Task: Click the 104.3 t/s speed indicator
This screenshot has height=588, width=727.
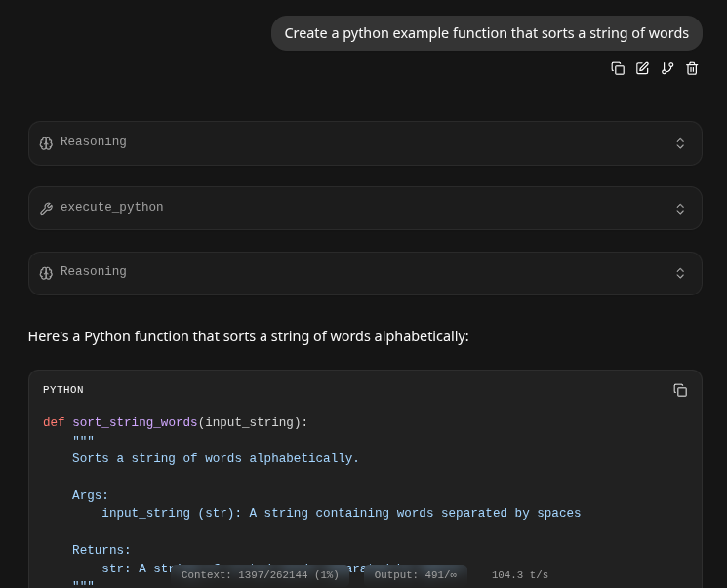Action: [519, 575]
